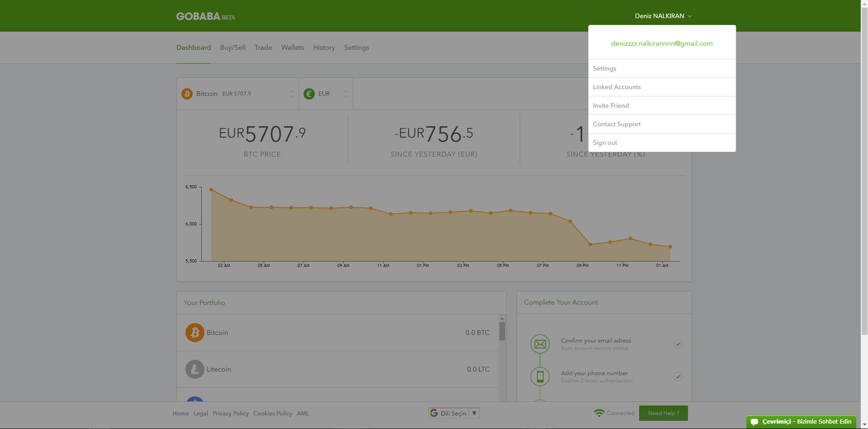This screenshot has width=868, height=429.
Task: Click the Connected status text
Action: (621, 413)
